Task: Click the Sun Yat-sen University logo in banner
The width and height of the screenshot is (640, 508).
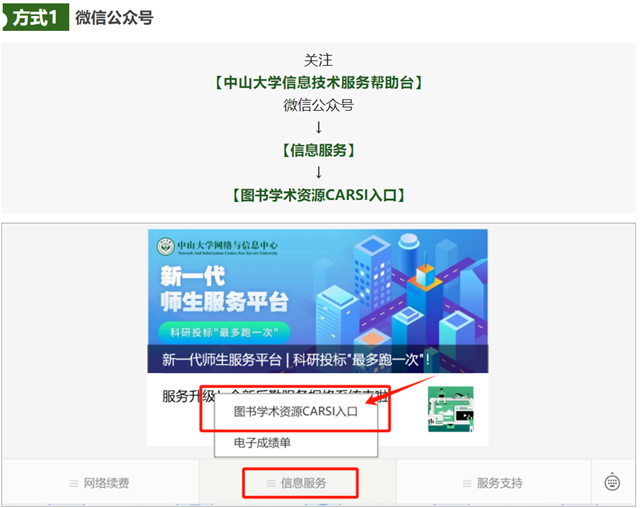Action: pos(163,246)
